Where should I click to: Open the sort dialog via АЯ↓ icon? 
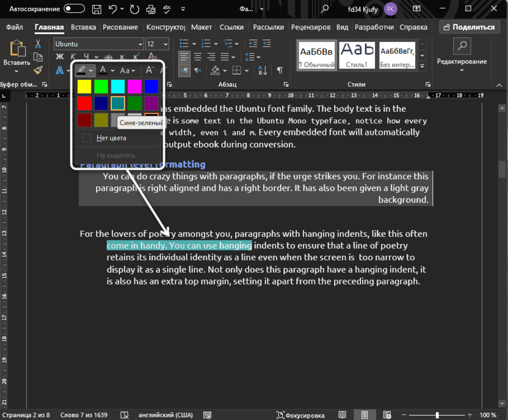[x=262, y=70]
